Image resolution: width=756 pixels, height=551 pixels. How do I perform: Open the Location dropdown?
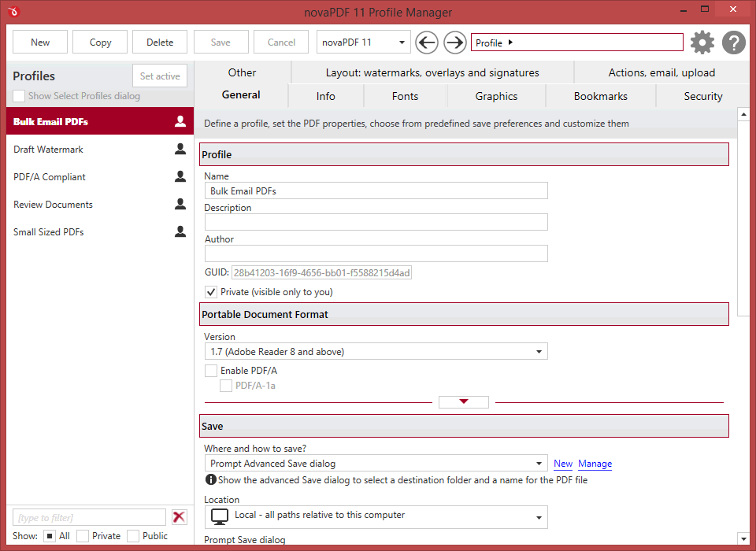pyautogui.click(x=376, y=517)
